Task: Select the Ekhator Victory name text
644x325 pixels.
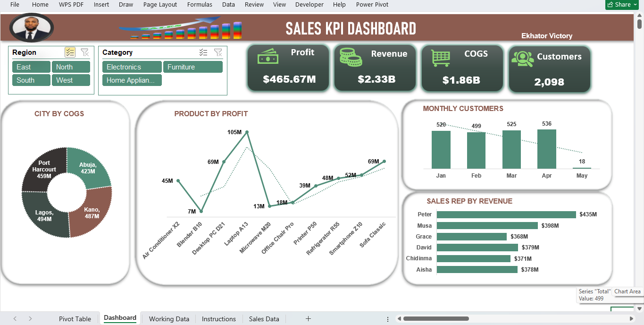Action: pyautogui.click(x=547, y=36)
